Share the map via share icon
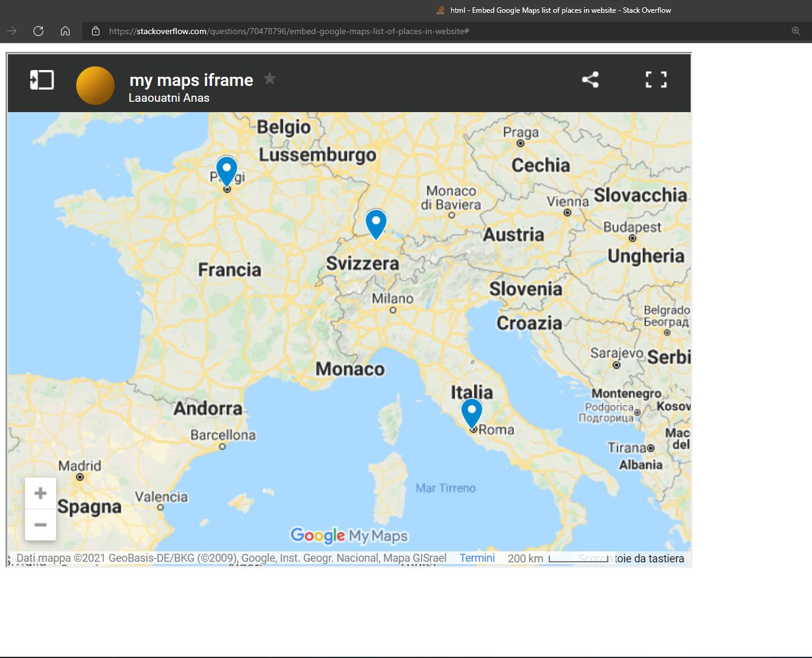This screenshot has height=658, width=812. click(x=590, y=80)
